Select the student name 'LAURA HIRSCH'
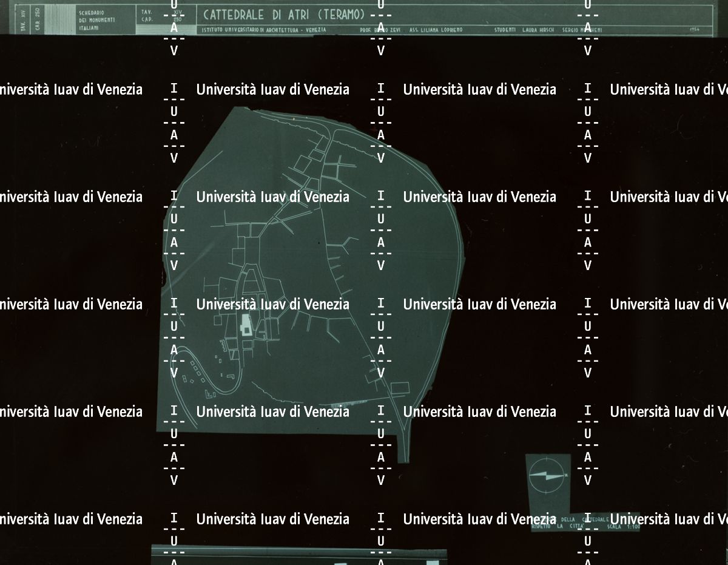Image resolution: width=728 pixels, height=565 pixels. pyautogui.click(x=539, y=30)
